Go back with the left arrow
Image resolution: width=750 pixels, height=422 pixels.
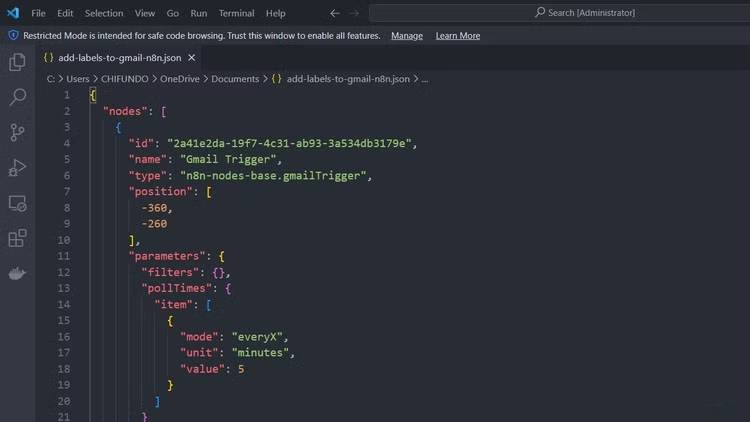point(335,13)
